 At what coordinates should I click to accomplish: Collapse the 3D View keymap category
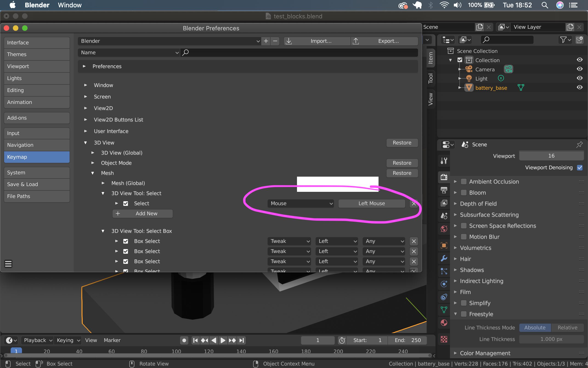pos(85,143)
